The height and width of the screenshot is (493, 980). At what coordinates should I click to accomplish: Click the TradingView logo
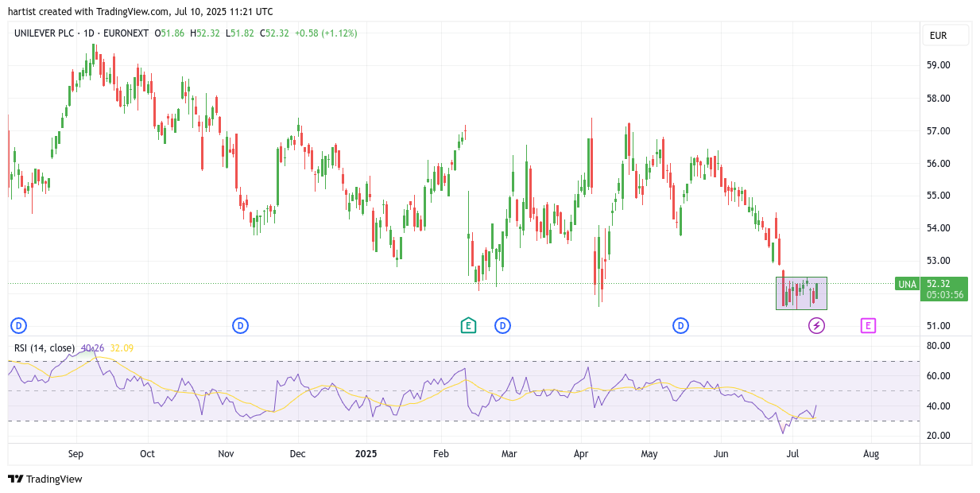point(45,479)
